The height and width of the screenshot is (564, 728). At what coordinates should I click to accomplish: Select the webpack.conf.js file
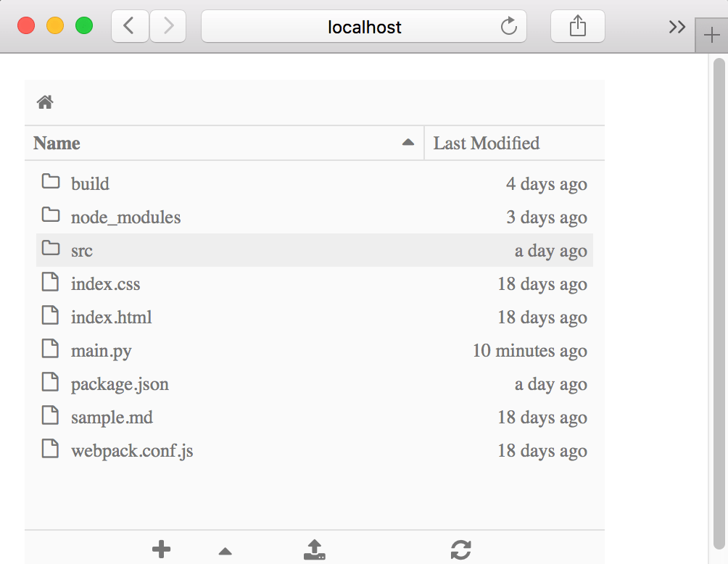point(132,451)
